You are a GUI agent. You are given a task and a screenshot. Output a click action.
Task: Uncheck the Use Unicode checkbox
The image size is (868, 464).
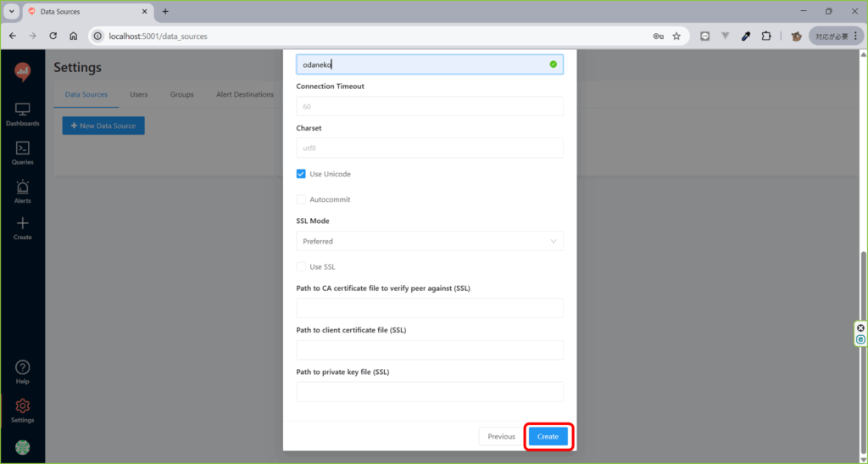[301, 174]
